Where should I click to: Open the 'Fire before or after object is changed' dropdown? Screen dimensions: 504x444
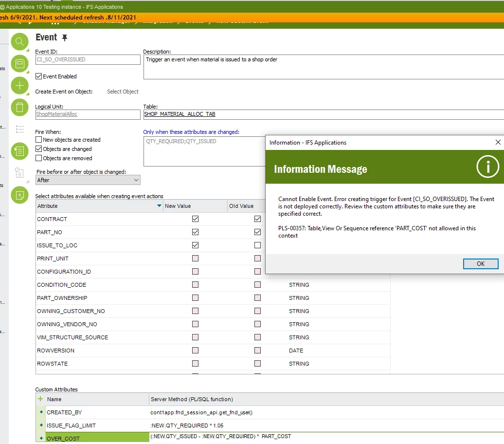(x=137, y=180)
